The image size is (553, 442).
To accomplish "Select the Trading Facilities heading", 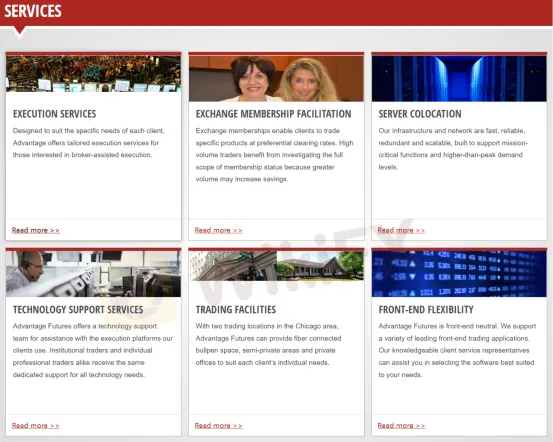I will pos(236,310).
